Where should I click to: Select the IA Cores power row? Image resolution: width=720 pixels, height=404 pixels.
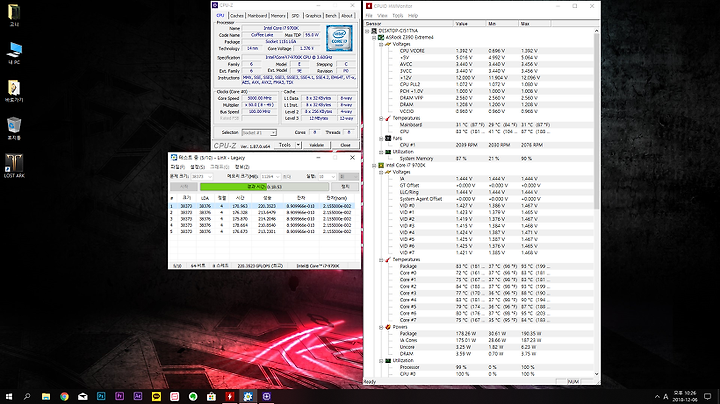[x=478, y=341]
